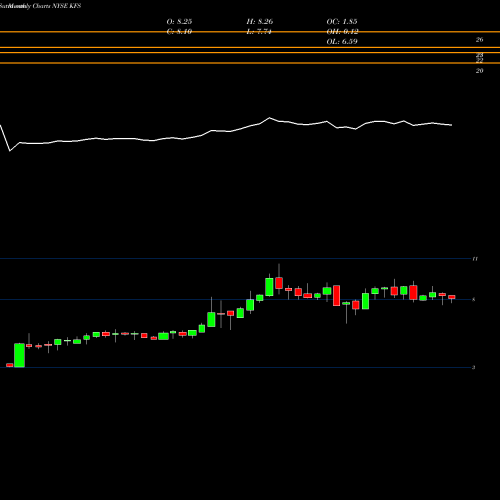Click the price axis label '8'
This screenshot has height=500, width=500.
point(474,299)
